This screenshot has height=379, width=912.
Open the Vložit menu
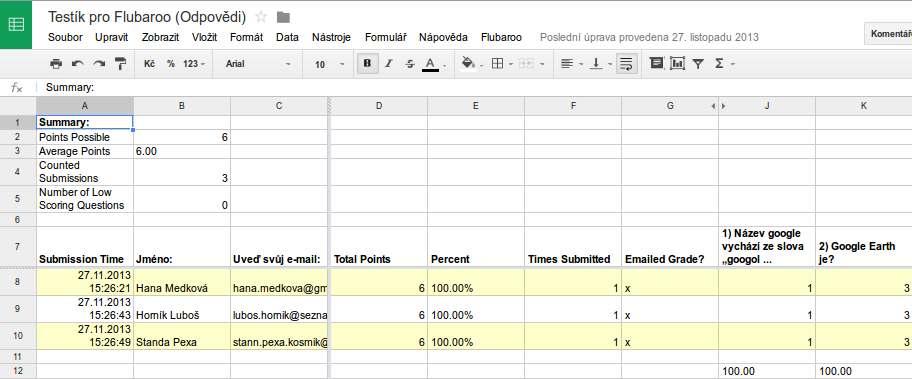coord(204,37)
